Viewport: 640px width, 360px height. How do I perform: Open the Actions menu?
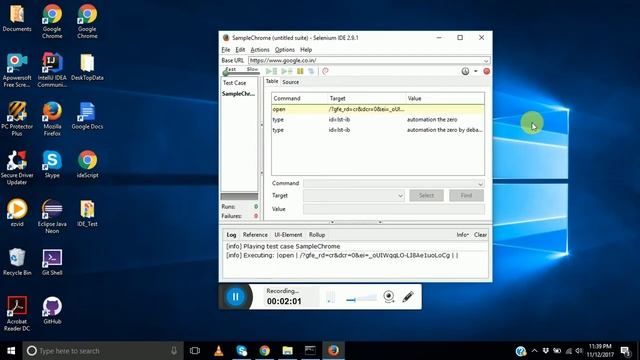tap(260, 49)
